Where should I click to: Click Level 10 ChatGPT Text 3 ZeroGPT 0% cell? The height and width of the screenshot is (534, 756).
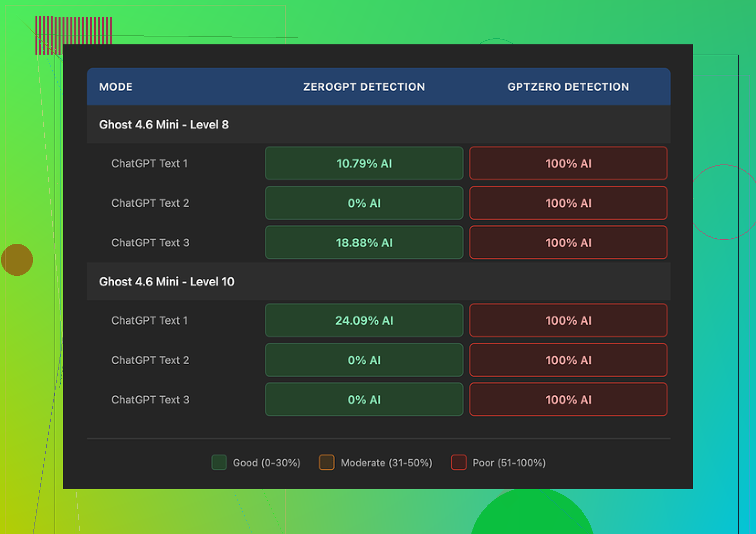coord(364,400)
